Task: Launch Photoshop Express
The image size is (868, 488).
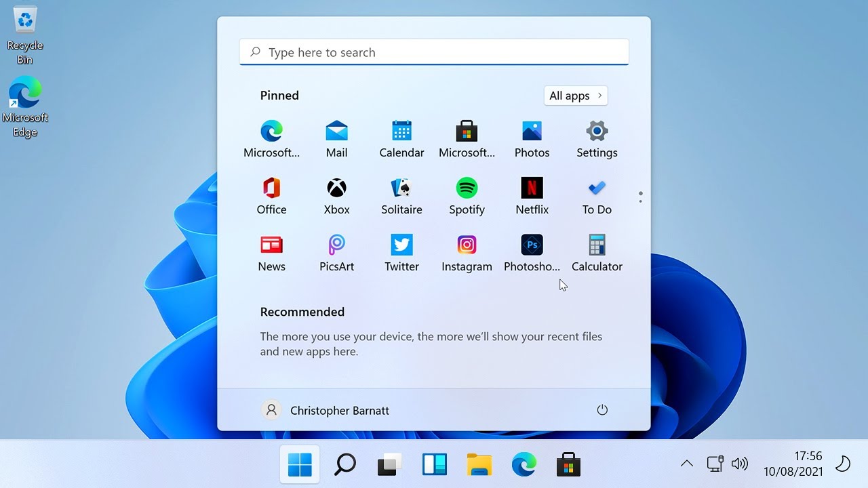Action: (x=532, y=253)
